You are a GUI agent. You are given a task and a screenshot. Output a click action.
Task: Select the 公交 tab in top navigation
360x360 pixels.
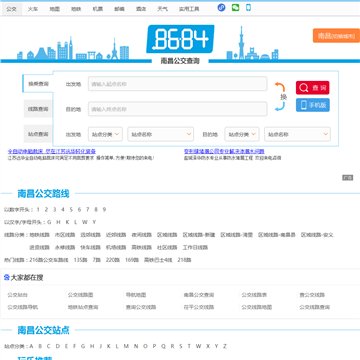11,9
